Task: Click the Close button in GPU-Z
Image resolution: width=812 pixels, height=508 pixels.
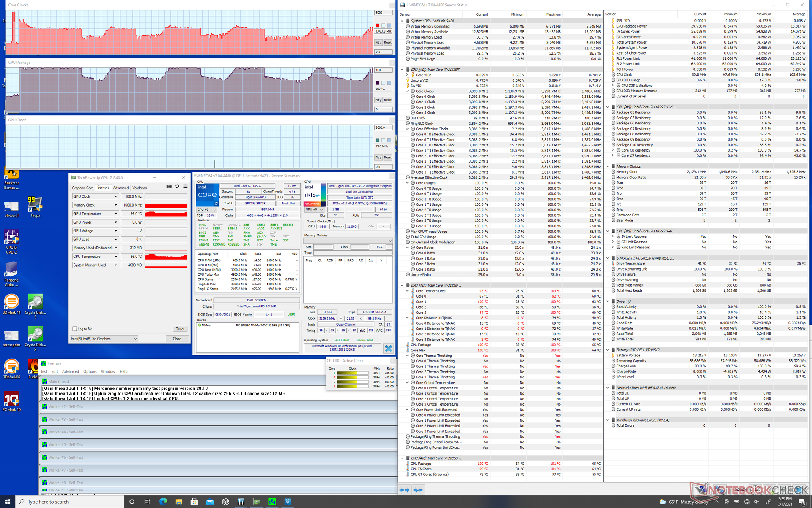Action: [177, 339]
